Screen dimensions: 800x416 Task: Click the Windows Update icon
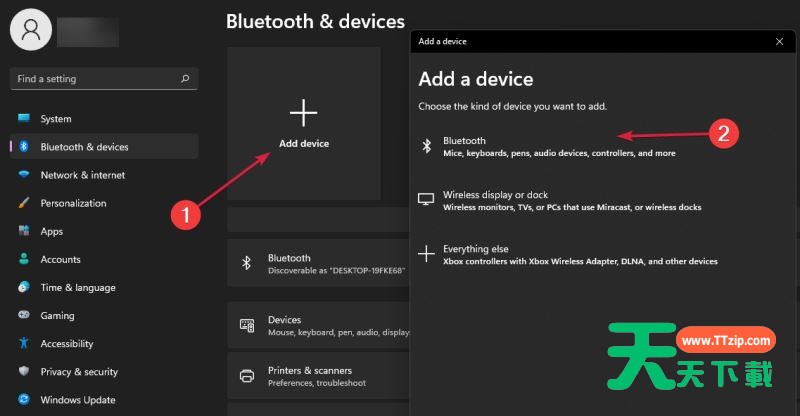(23, 399)
